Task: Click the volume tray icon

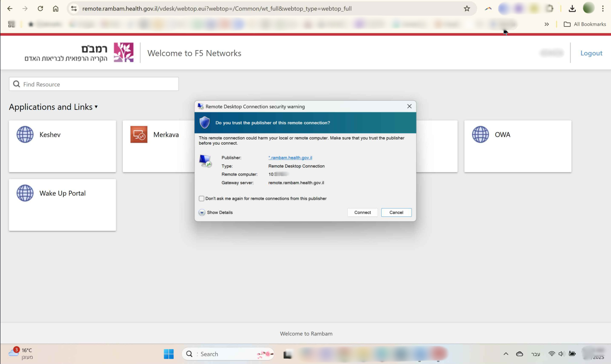Action: [562, 354]
